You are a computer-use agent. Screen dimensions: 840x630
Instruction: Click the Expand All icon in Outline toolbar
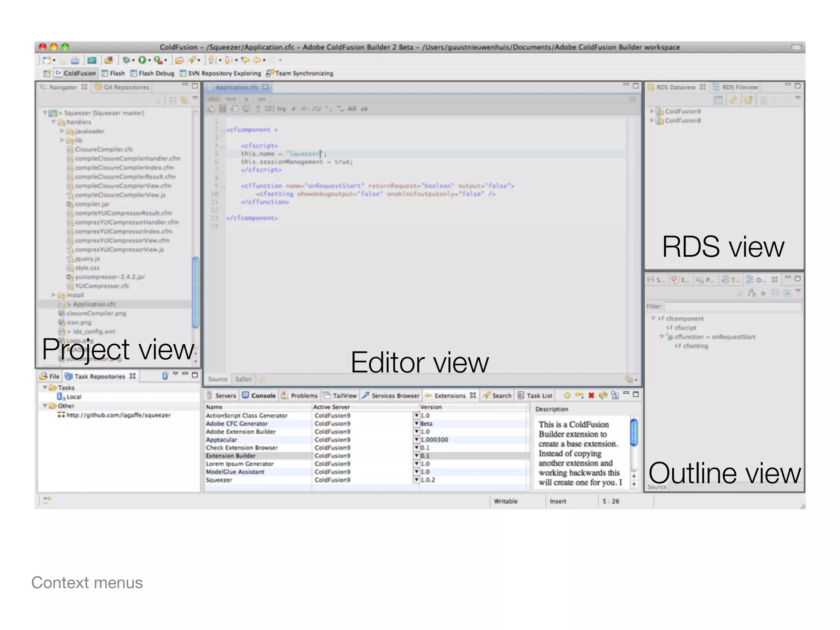(787, 293)
